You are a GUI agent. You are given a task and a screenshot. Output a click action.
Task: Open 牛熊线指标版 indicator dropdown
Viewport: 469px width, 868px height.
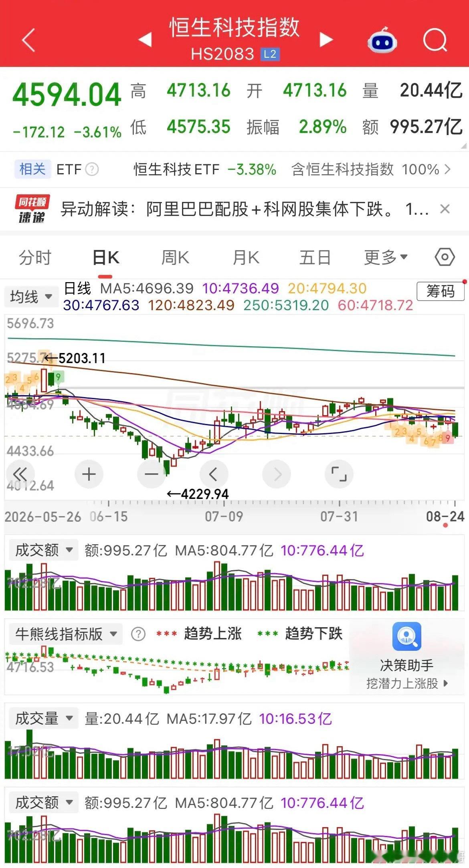(x=66, y=634)
